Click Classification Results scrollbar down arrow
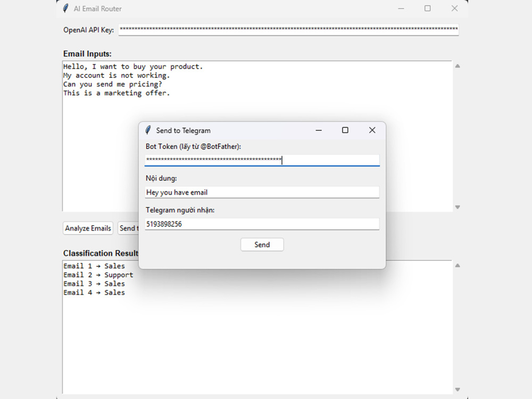 point(458,389)
